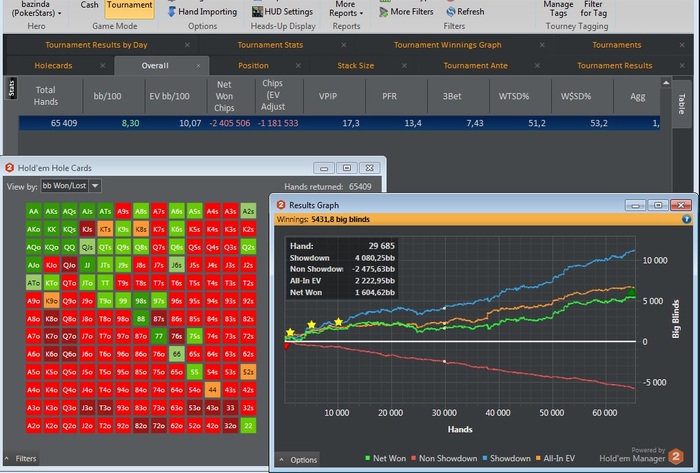The height and width of the screenshot is (473, 700).
Task: Select the orange K9o cell
Action: (51, 300)
